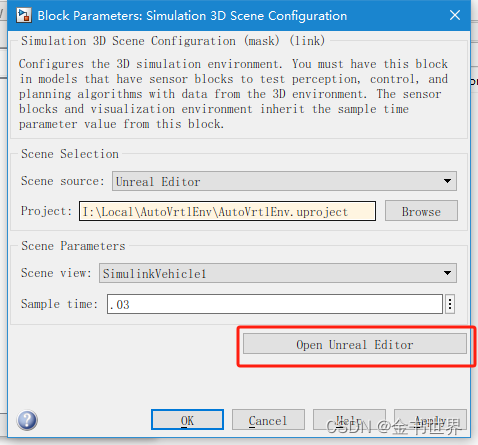This screenshot has width=478, height=445.
Task: Open Unreal Editor button
Action: click(x=355, y=344)
